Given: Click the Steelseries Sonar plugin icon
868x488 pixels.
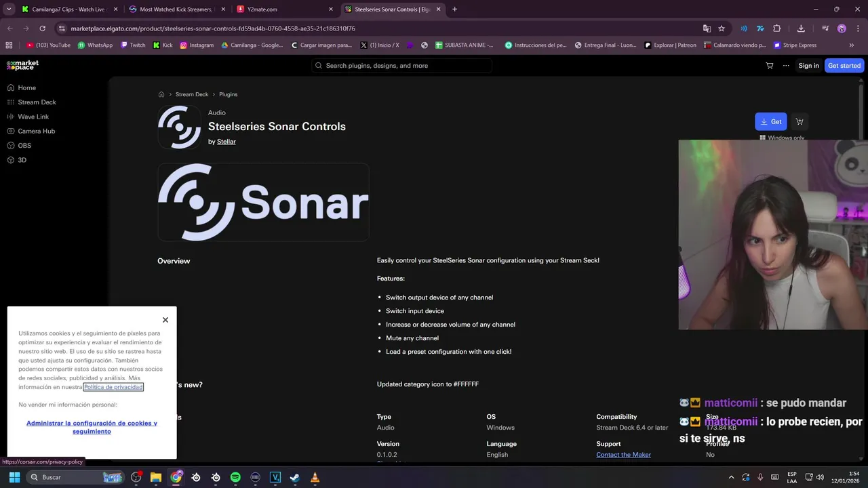Looking at the screenshot, I should (x=179, y=127).
